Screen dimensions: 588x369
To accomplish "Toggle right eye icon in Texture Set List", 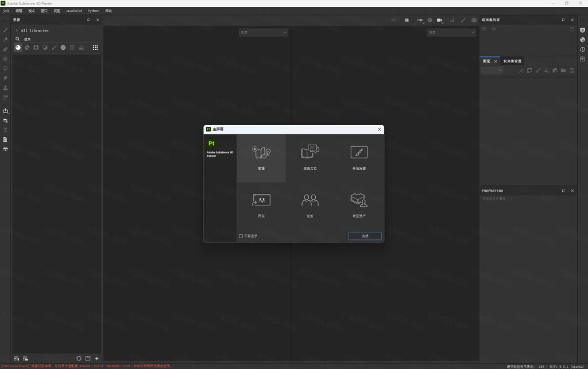I will (x=493, y=29).
